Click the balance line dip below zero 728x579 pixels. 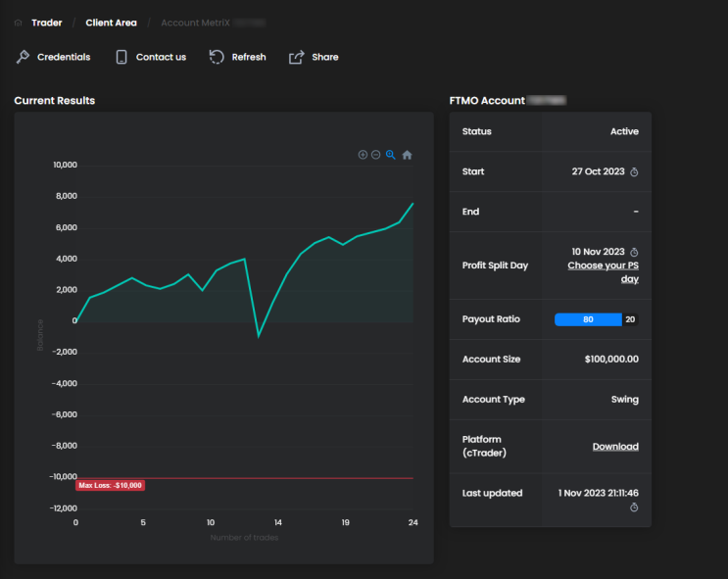(x=259, y=336)
